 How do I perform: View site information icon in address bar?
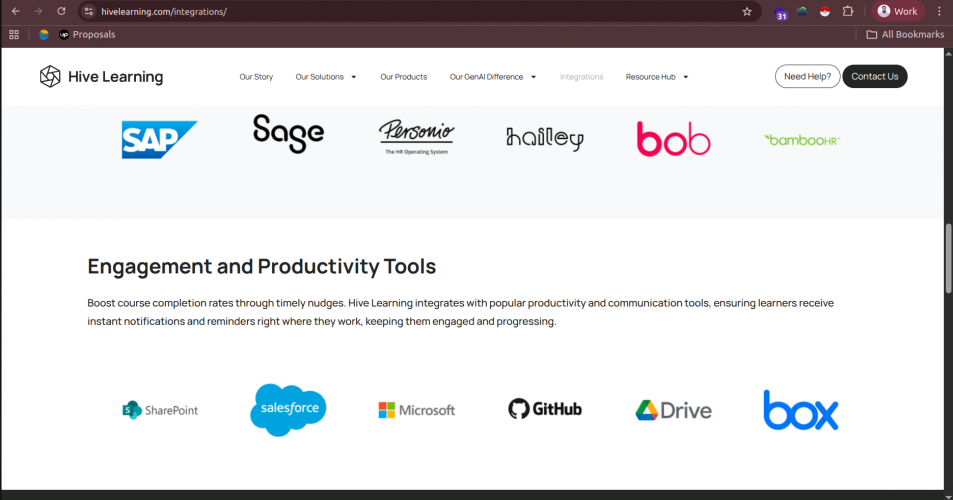(89, 12)
